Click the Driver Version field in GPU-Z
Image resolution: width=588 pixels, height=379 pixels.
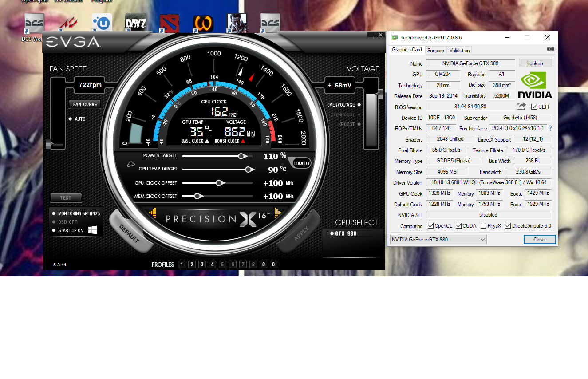pos(489,182)
